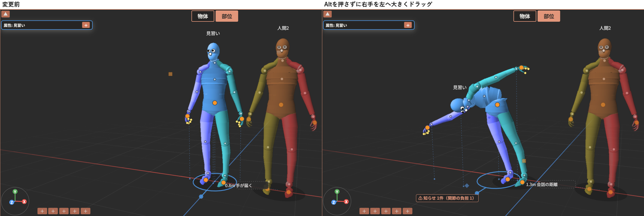Screen dimensions: 644x216
Task: Click the small brown square marker in 変更前 panel
Action: click(x=170, y=74)
